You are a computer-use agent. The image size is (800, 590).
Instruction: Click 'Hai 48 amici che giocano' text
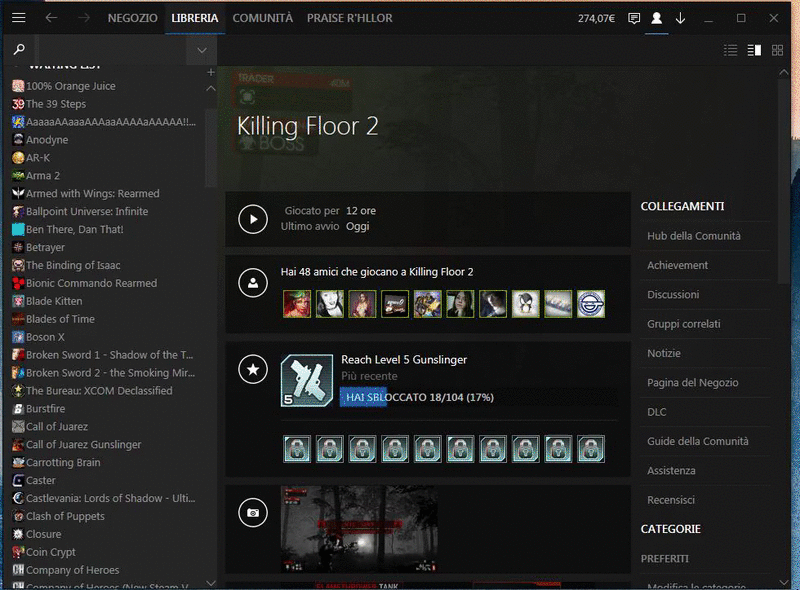377,272
